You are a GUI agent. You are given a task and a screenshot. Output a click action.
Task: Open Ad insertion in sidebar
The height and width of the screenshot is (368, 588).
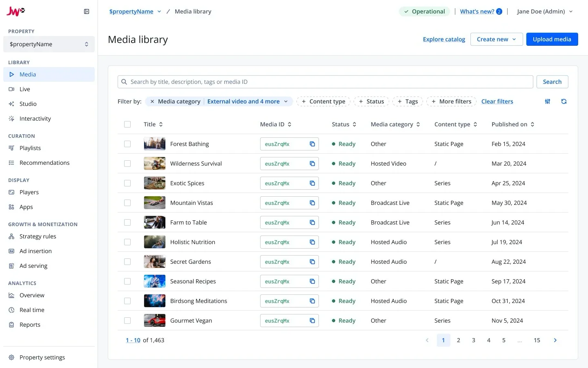coord(49,251)
